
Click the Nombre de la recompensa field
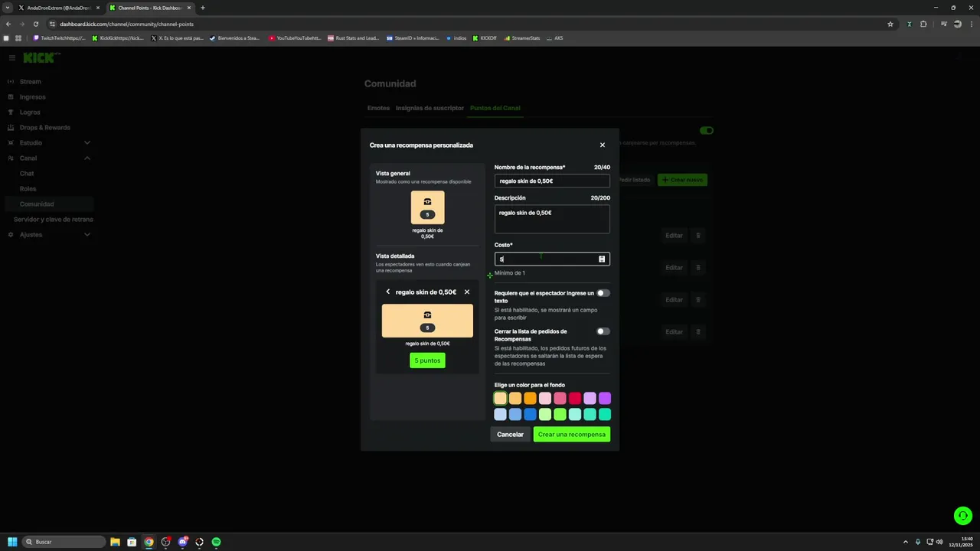tap(552, 181)
